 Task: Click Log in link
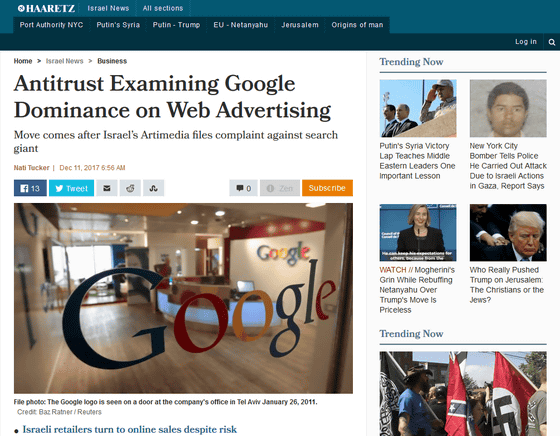pyautogui.click(x=526, y=42)
